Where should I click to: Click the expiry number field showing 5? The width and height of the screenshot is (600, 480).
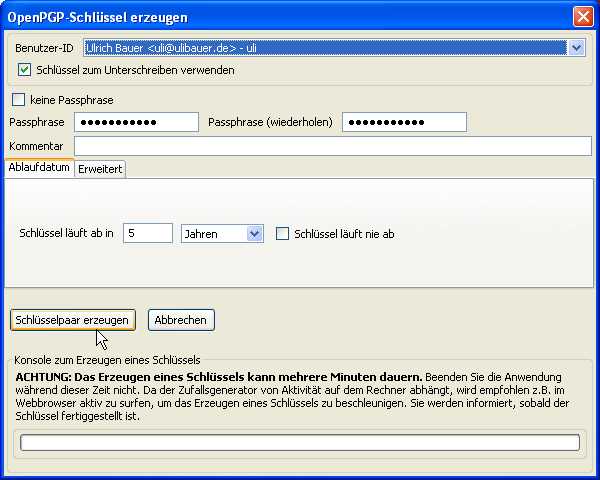(148, 233)
